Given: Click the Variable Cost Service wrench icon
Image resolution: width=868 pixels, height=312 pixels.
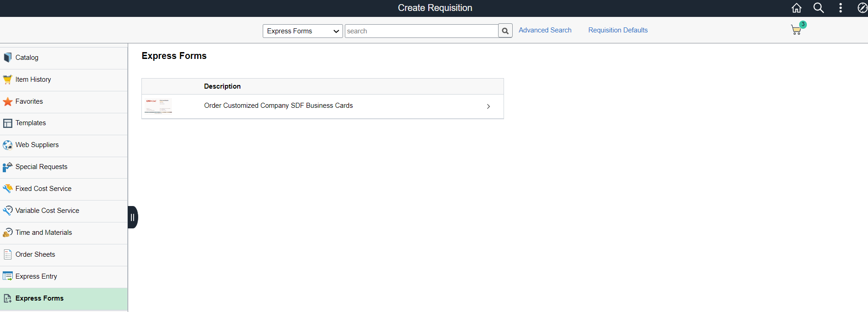Looking at the screenshot, I should click(8, 211).
